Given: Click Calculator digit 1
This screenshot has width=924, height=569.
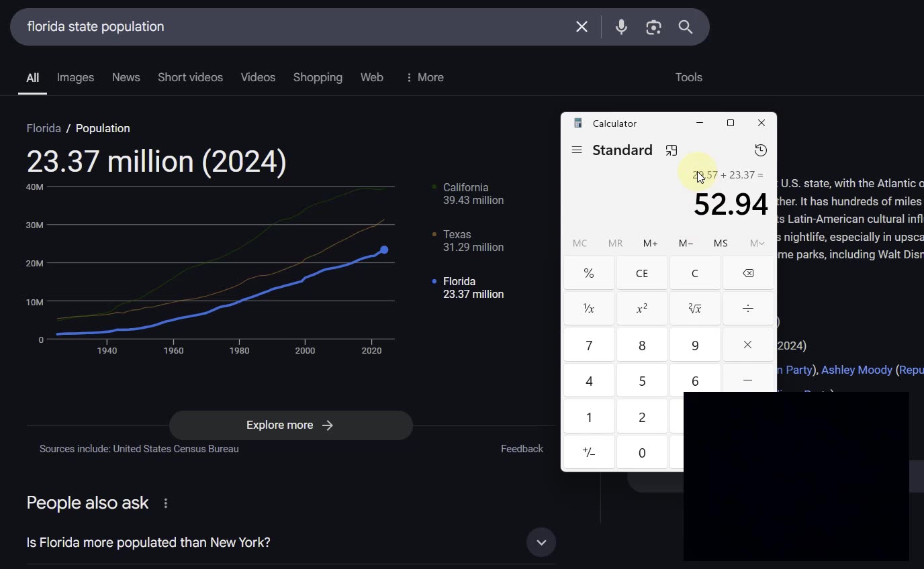Looking at the screenshot, I should [x=589, y=417].
